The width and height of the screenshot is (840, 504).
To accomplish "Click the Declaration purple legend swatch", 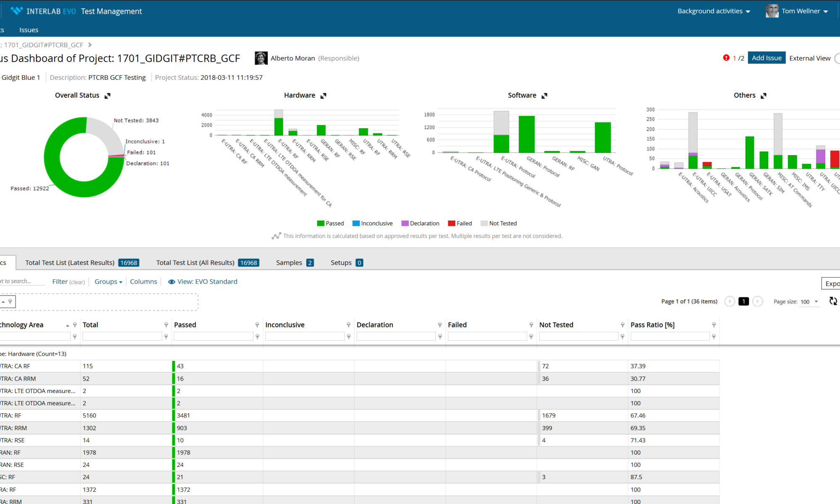I will [405, 223].
